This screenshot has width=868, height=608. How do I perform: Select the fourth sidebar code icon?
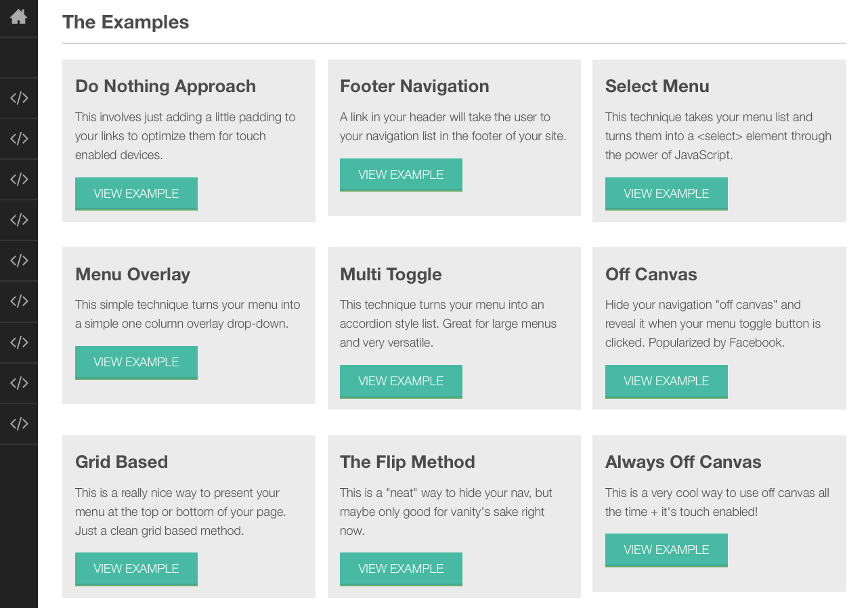point(18,220)
